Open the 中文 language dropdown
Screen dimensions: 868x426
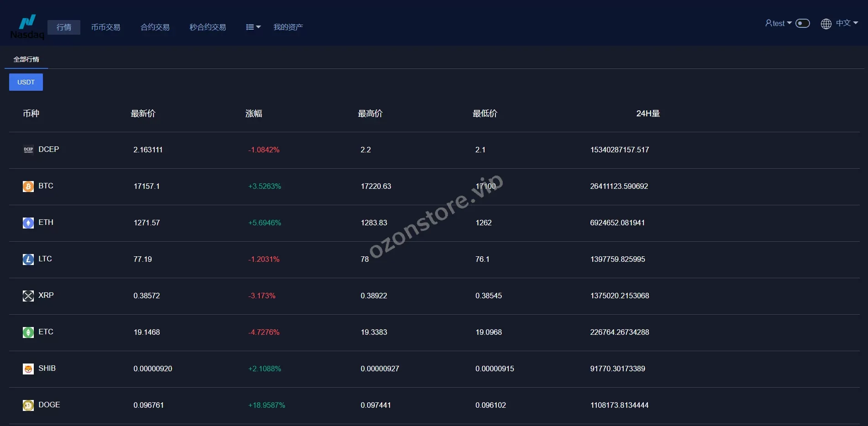pos(847,23)
